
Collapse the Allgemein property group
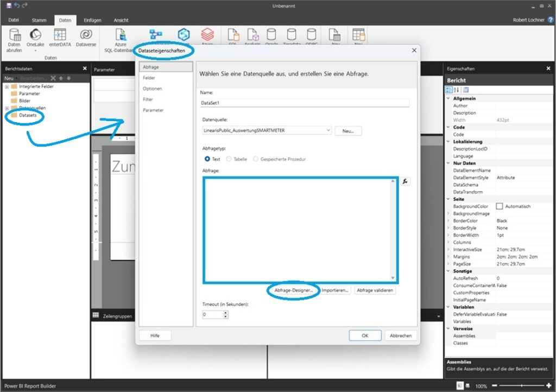(448, 99)
